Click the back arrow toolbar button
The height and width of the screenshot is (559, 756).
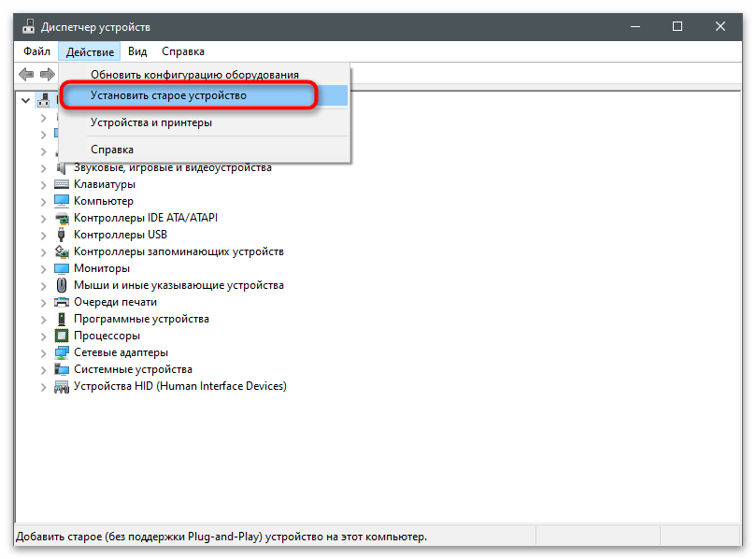(26, 74)
